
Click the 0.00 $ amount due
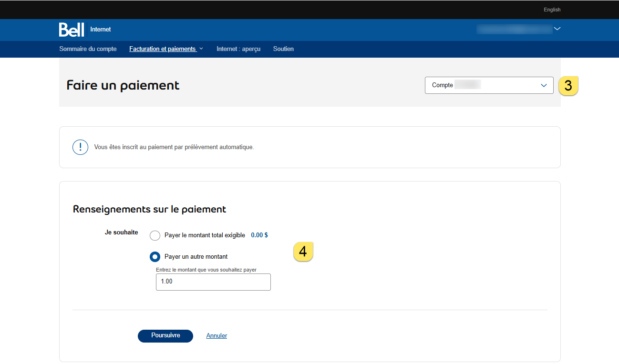click(x=259, y=235)
